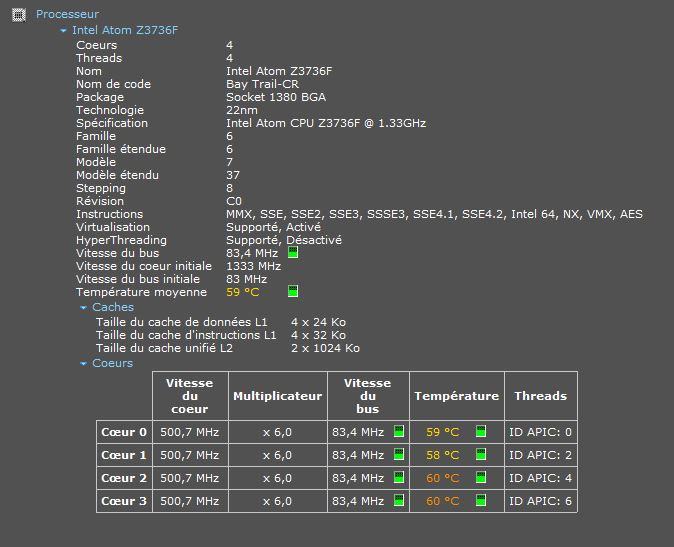This screenshot has height=547, width=674.
Task: Click the 'Cœur 2' row header
Action: (x=124, y=478)
